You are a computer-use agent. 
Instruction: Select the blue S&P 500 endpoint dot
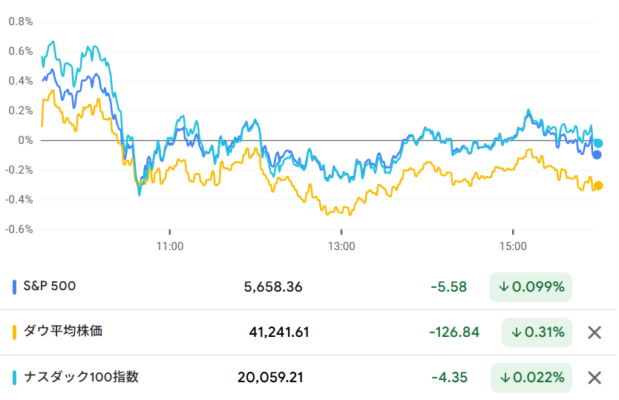coord(597,155)
